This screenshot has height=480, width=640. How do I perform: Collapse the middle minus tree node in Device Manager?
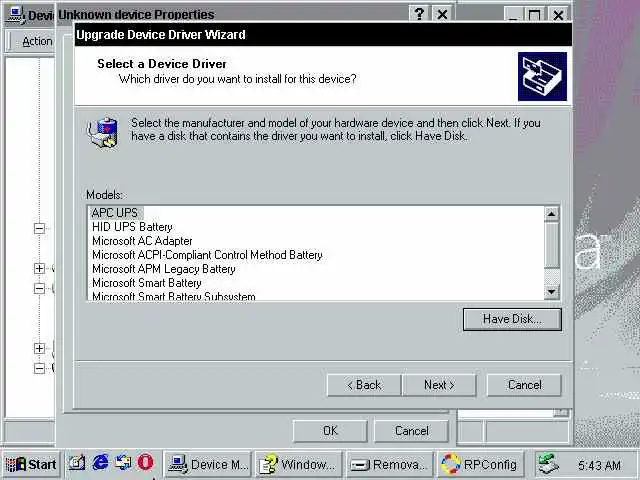(39, 289)
